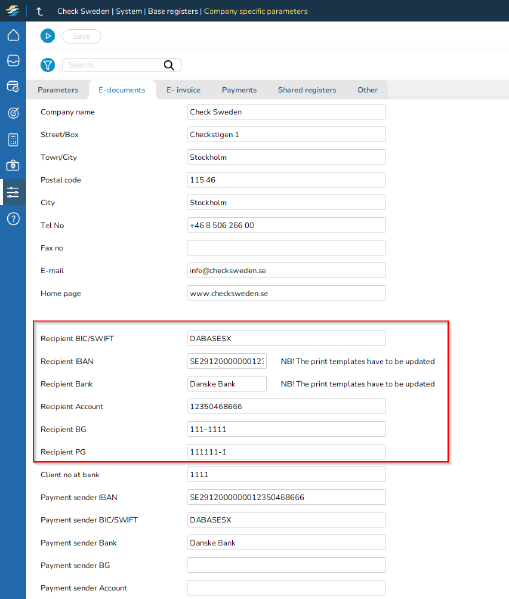Click the blue play round button
The image size is (509, 599).
pyautogui.click(x=48, y=36)
